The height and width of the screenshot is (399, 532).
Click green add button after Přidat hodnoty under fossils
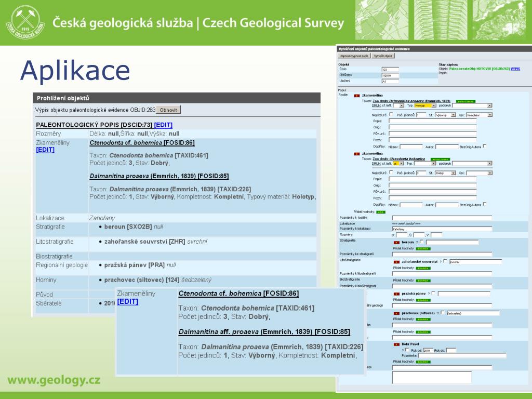(381, 212)
